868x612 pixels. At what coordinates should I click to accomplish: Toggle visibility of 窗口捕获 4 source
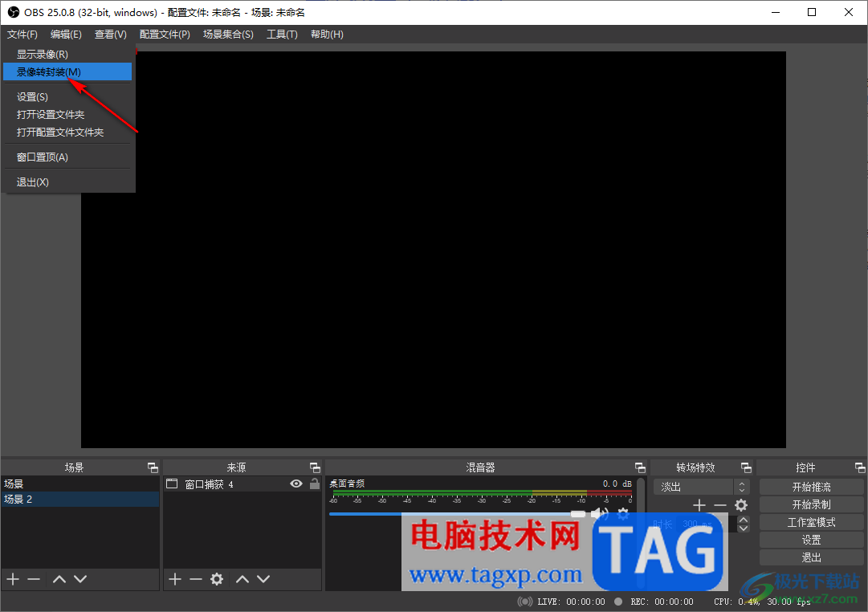click(296, 484)
